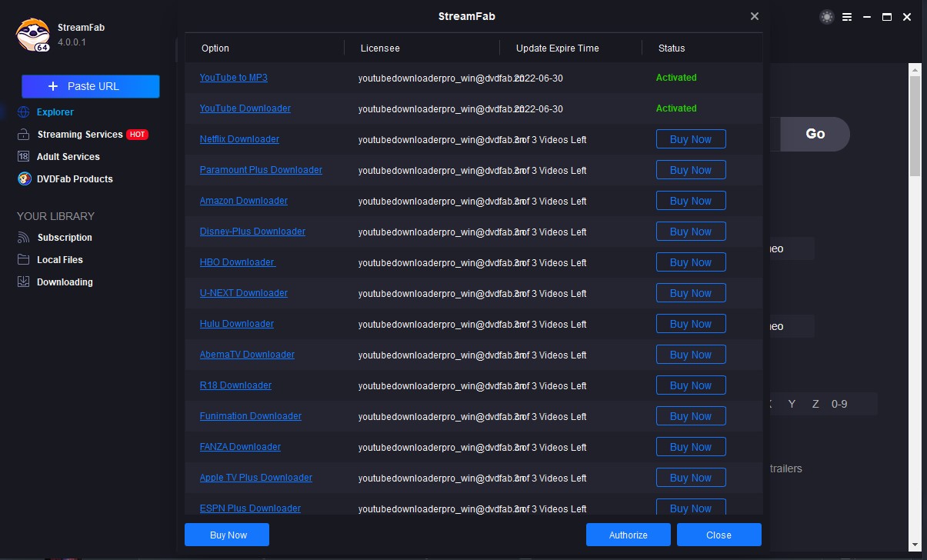Viewport: 927px width, 560px height.
Task: Click Buy Now in the Paramount Plus row
Action: [x=691, y=170]
